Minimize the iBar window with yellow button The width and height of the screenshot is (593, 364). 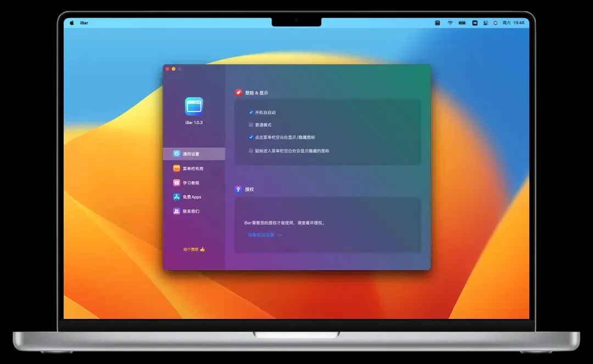[x=174, y=69]
